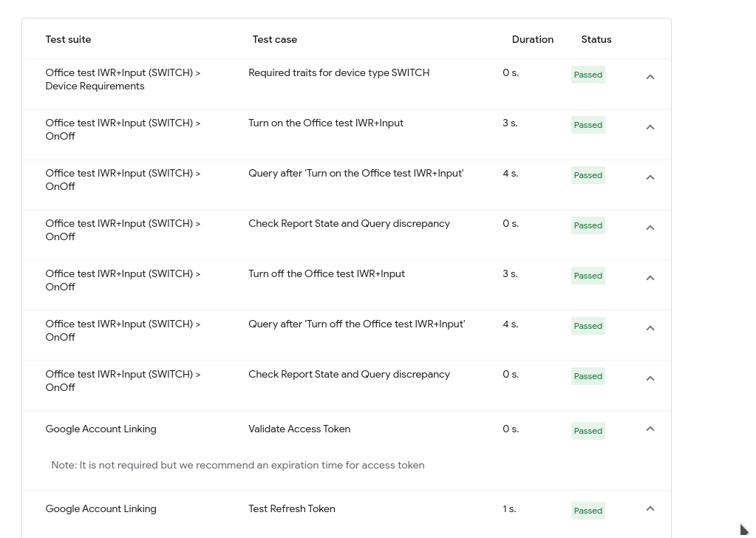
Task: Select the 'Test Refresh Token' test case text
Action: point(292,509)
